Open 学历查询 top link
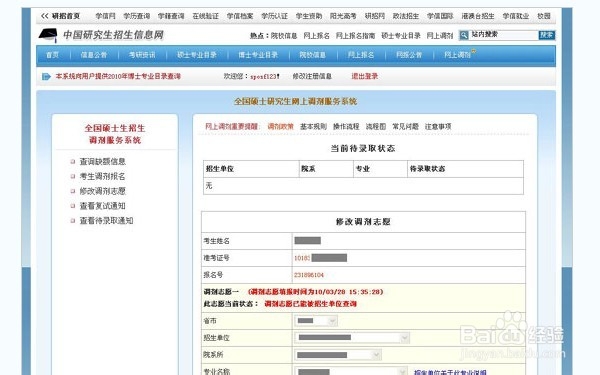Viewport: 600px width, 375px height. pyautogui.click(x=137, y=16)
